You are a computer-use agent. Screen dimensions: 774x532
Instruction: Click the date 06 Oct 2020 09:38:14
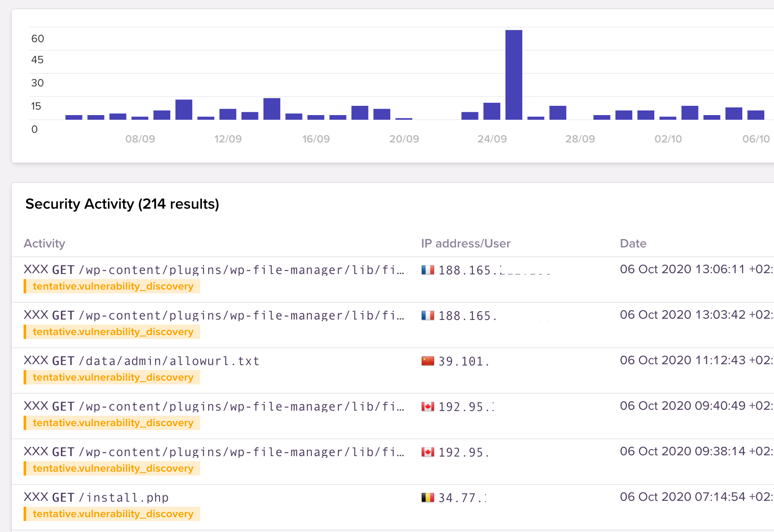tap(696, 451)
